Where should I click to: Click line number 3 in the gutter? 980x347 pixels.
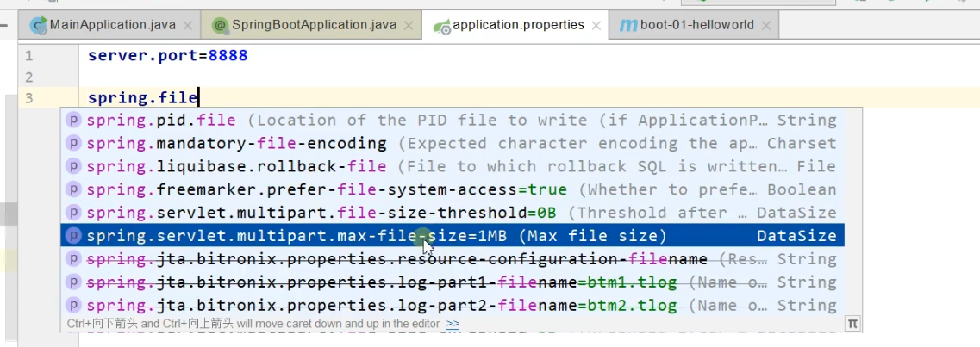[28, 97]
